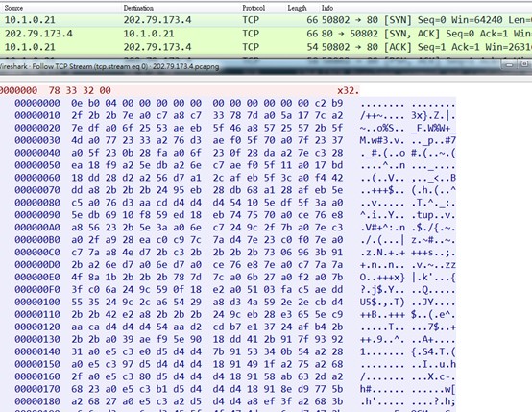Click hex row at offset 00000180
The width and height of the screenshot is (532, 412).
point(234,401)
